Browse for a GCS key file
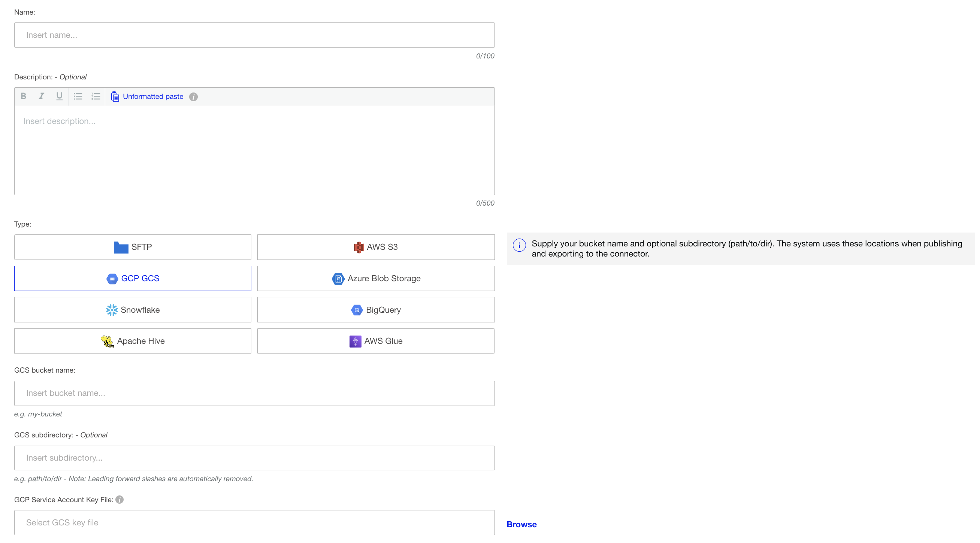 click(521, 524)
